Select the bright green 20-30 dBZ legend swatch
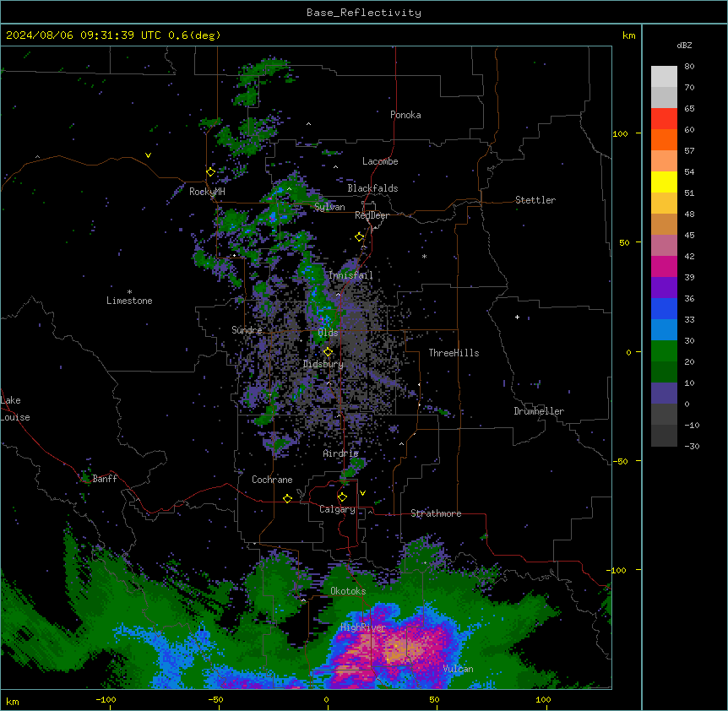 (x=664, y=351)
